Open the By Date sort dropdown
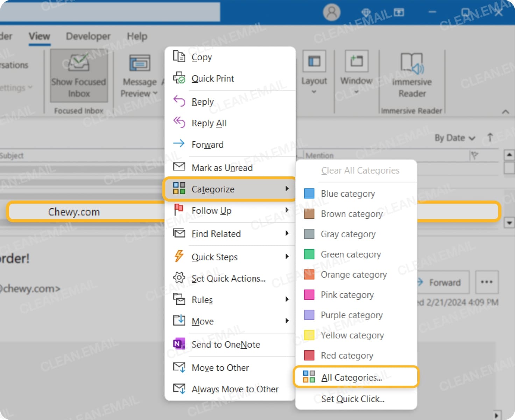This screenshot has height=420, width=515. coord(454,138)
